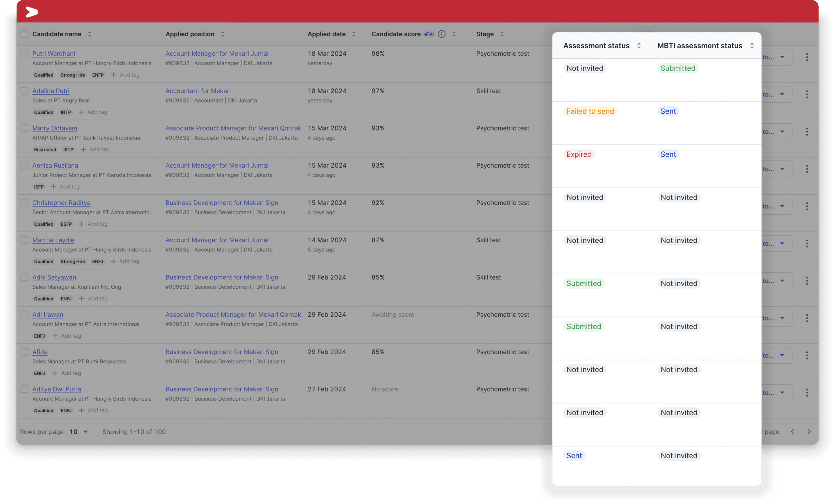Sort MBTI assessment status column

pos(751,46)
